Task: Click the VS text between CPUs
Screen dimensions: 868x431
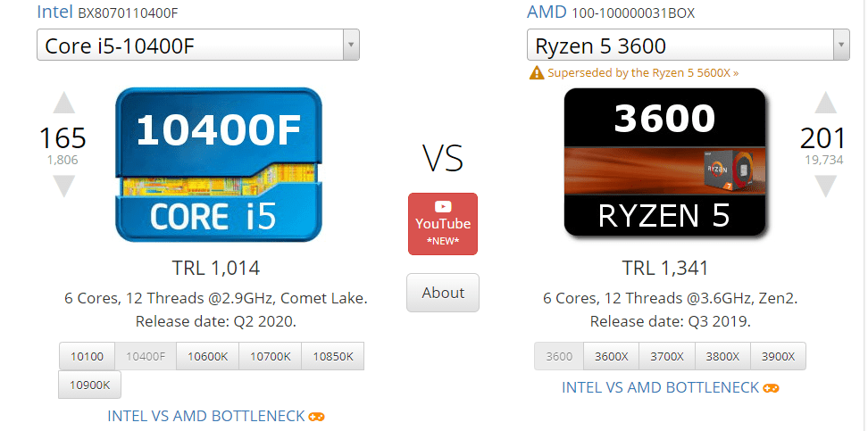Action: point(443,158)
